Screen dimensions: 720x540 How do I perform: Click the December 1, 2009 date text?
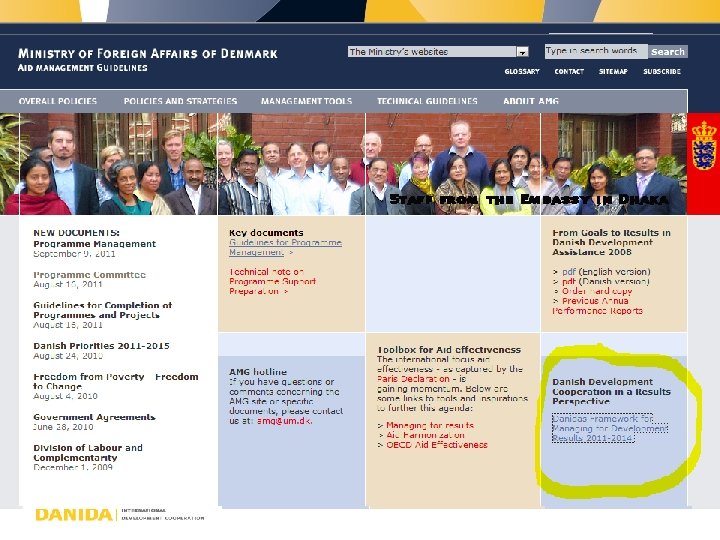point(73,467)
